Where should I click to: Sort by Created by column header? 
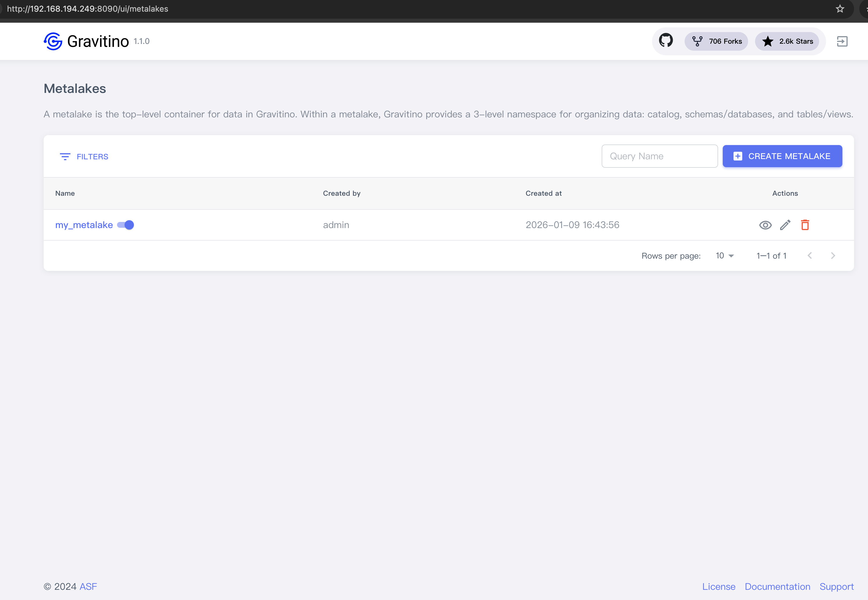click(x=341, y=193)
